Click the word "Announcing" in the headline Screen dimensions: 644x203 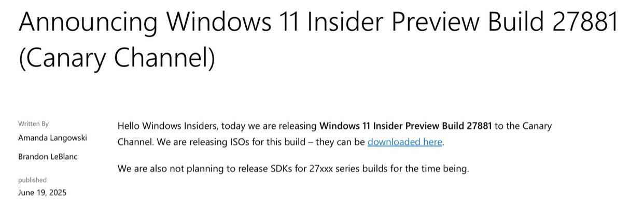(x=88, y=23)
